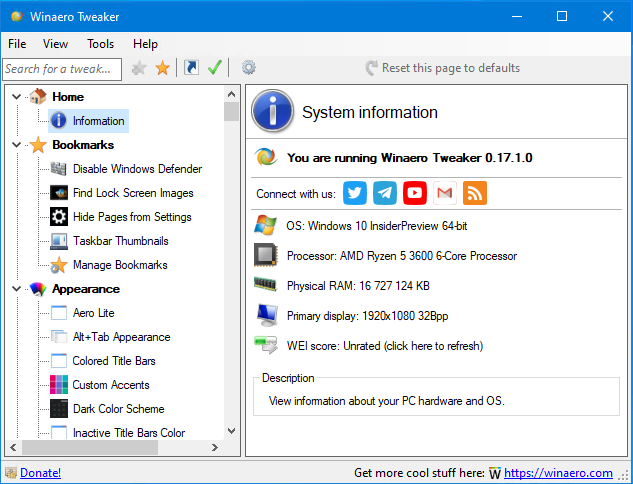Open the File menu
633x484 pixels.
17,44
